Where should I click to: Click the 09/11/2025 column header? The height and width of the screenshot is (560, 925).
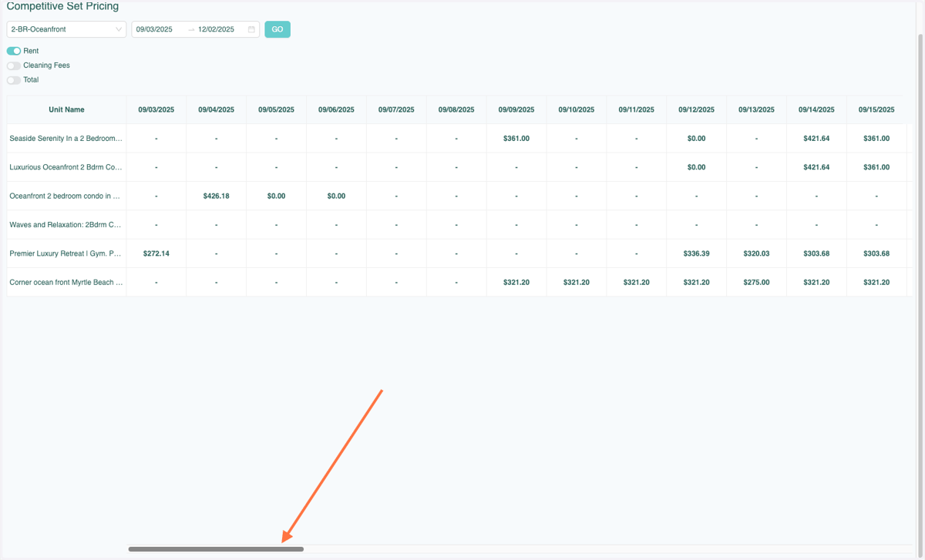tap(637, 109)
